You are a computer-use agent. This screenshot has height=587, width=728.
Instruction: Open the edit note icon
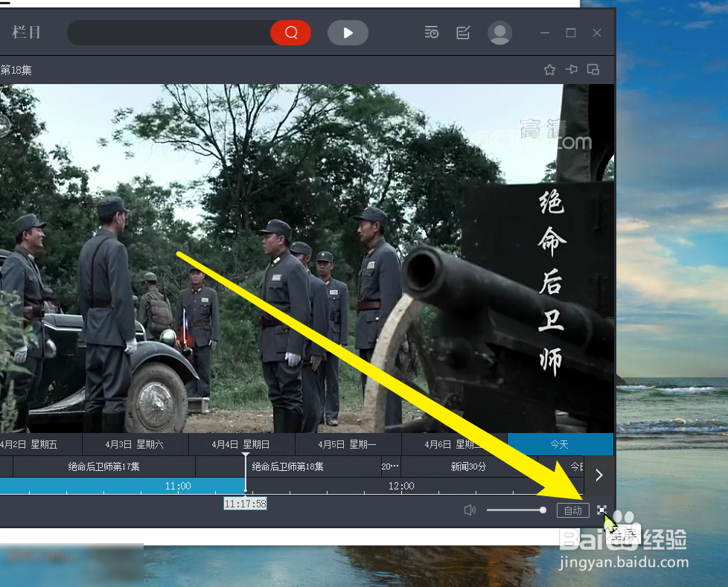(x=463, y=33)
